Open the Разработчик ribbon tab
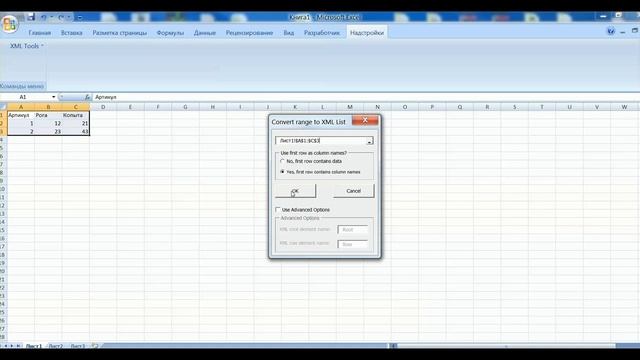 tap(322, 33)
